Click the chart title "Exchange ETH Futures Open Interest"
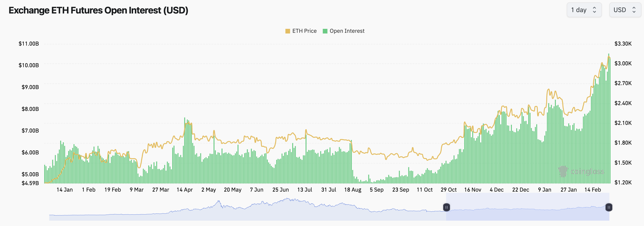Image resolution: width=644 pixels, height=226 pixels. (98, 10)
